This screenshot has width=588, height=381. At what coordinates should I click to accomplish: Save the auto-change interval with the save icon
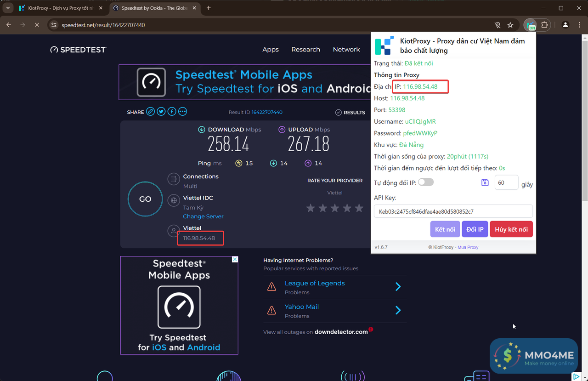[485, 182]
